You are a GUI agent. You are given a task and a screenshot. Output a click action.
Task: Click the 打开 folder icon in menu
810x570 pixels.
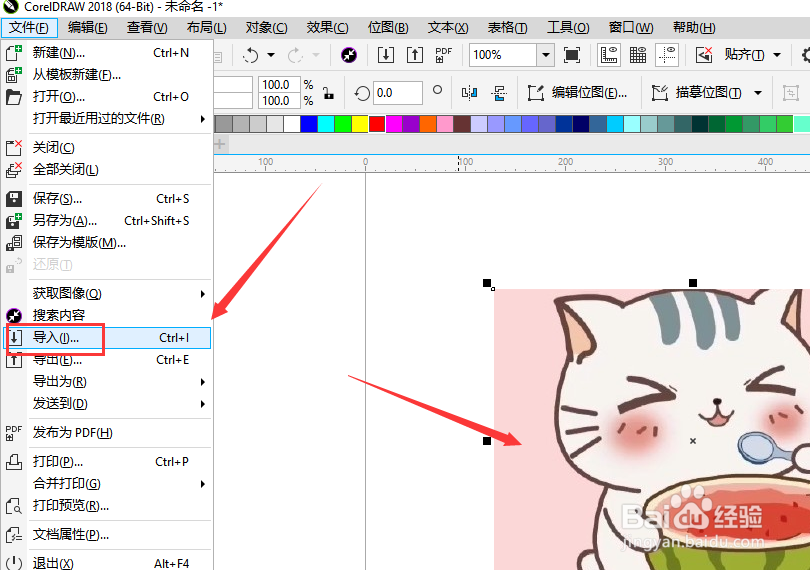click(14, 97)
